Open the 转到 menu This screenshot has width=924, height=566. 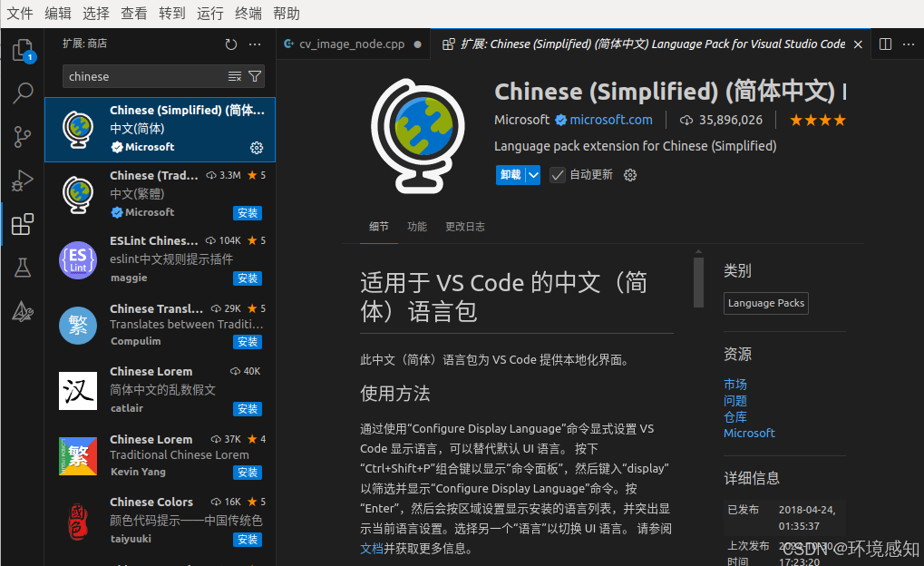172,14
